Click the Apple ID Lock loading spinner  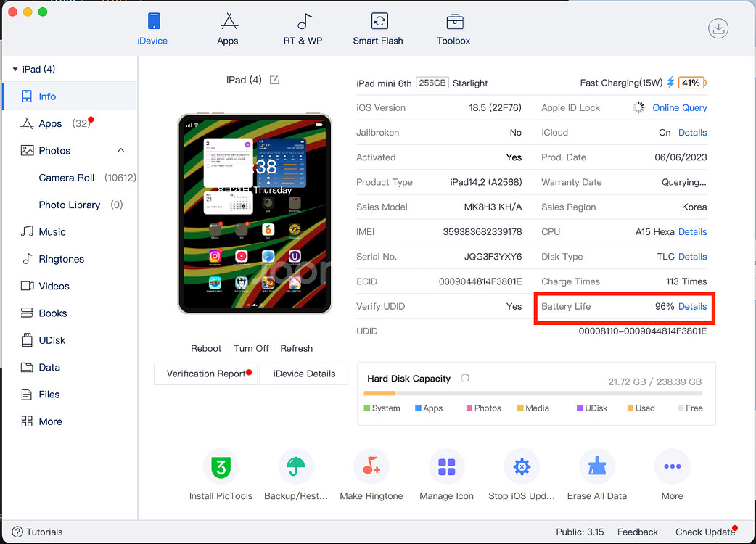638,107
